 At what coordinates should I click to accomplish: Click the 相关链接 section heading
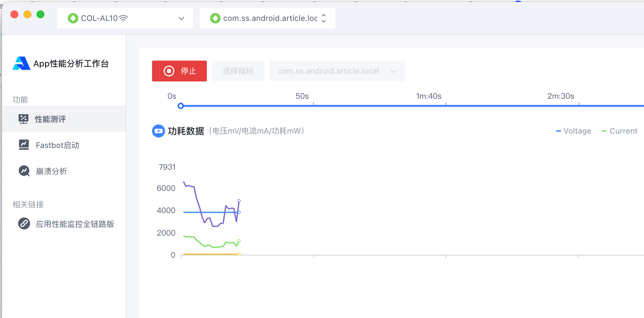click(x=28, y=204)
